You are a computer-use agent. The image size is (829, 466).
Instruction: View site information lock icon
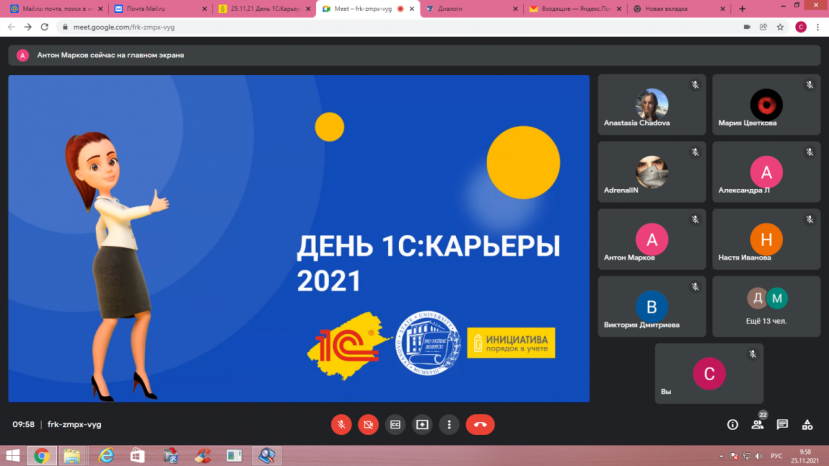click(65, 27)
